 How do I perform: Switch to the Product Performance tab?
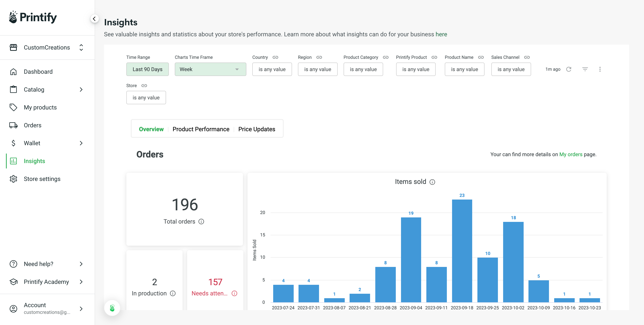201,129
